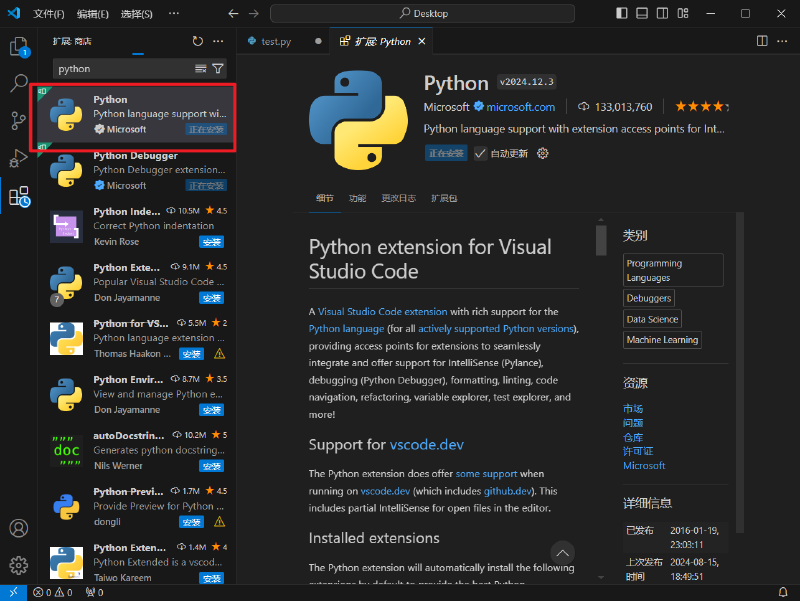Click the extension search input field

(122, 68)
